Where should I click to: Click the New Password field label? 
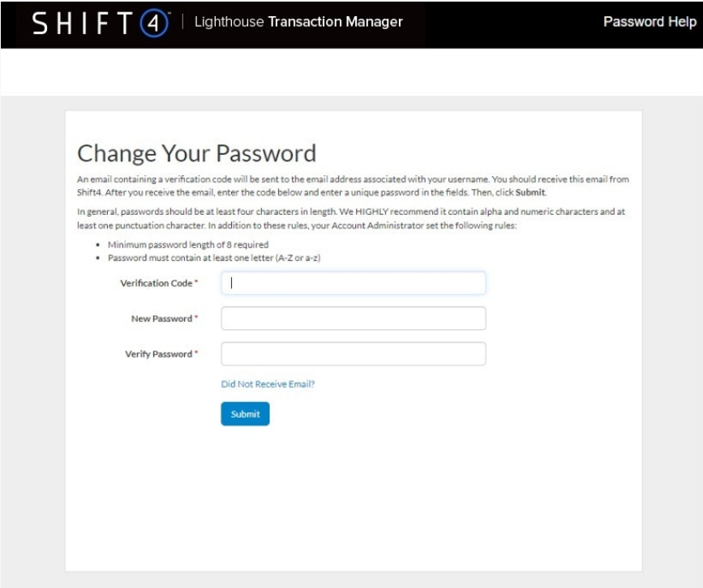click(161, 319)
